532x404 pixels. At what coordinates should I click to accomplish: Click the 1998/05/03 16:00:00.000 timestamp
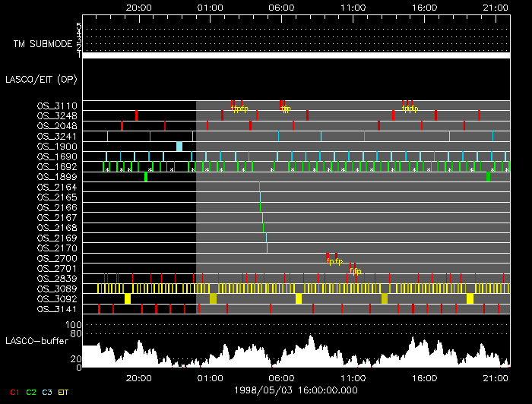pos(296,390)
